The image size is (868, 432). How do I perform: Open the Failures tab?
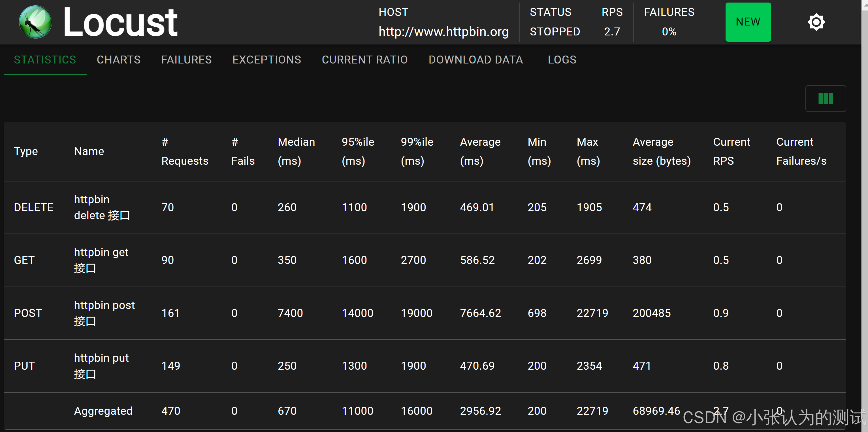coord(186,60)
